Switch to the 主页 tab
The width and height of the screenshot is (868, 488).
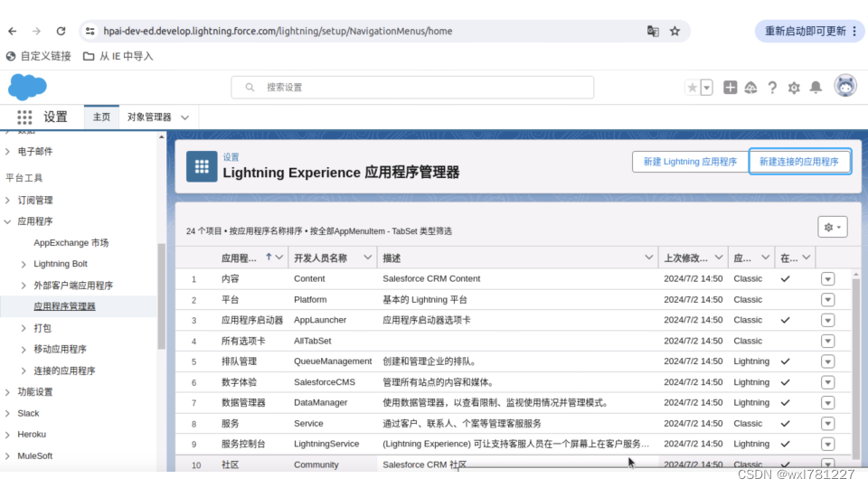[101, 117]
